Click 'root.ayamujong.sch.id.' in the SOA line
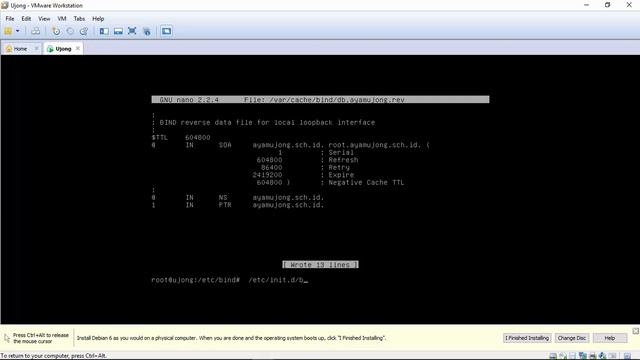The height and width of the screenshot is (360, 640). tap(374, 145)
